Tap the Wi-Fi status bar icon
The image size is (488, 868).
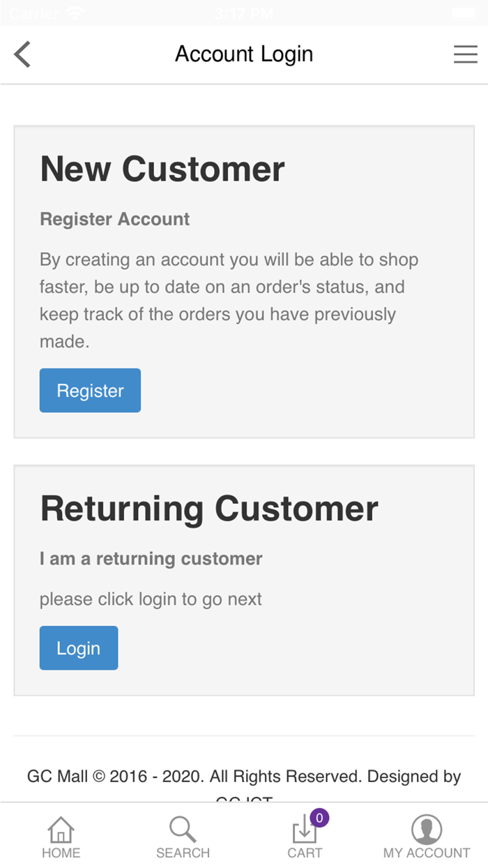(73, 13)
